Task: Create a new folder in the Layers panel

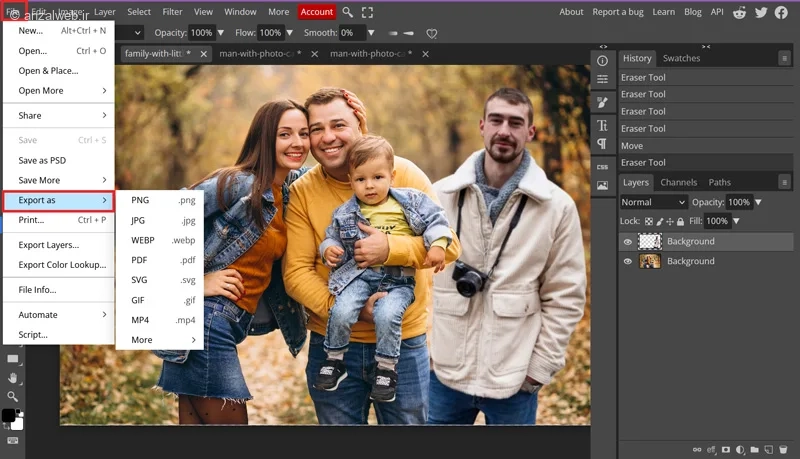Action: (755, 449)
